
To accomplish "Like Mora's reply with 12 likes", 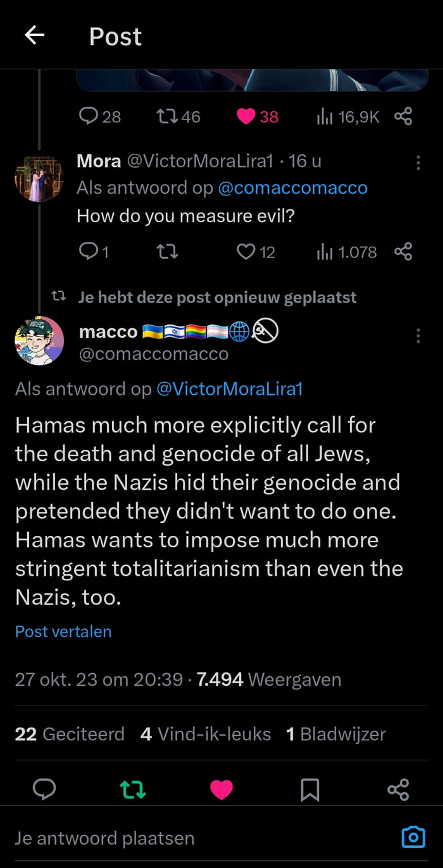I will 246,252.
